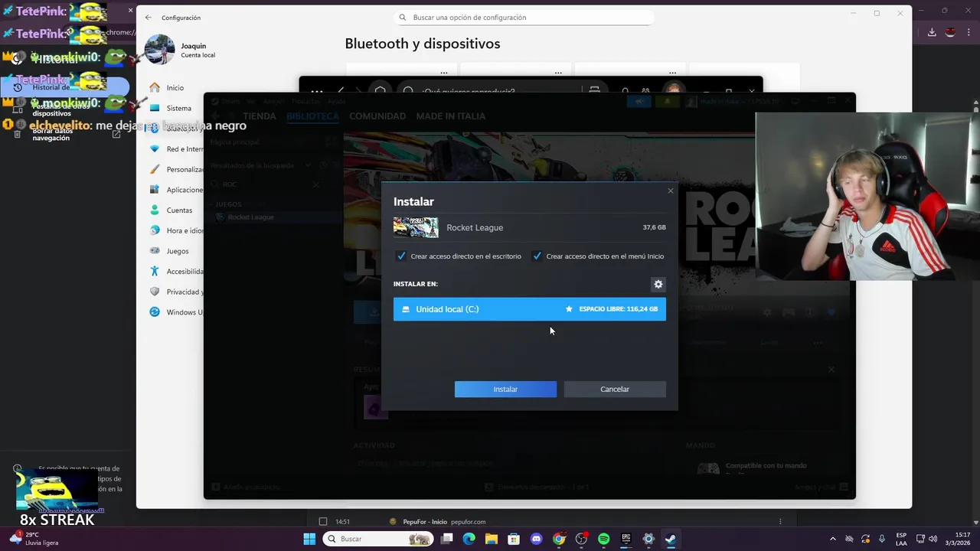Click Página principal in Steam library

click(x=234, y=142)
